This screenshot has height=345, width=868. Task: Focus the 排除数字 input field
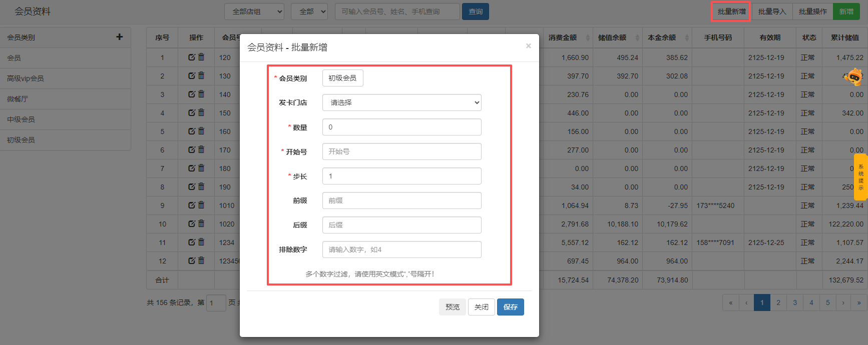click(x=401, y=249)
